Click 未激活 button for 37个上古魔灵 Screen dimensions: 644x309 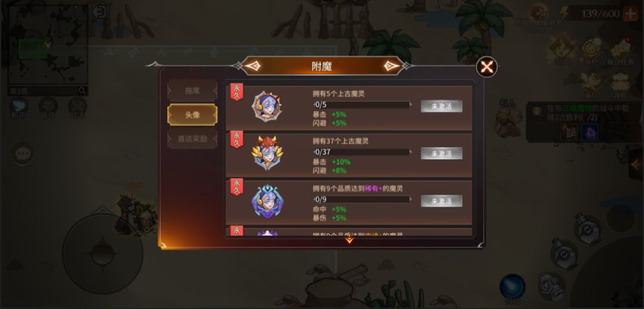441,153
